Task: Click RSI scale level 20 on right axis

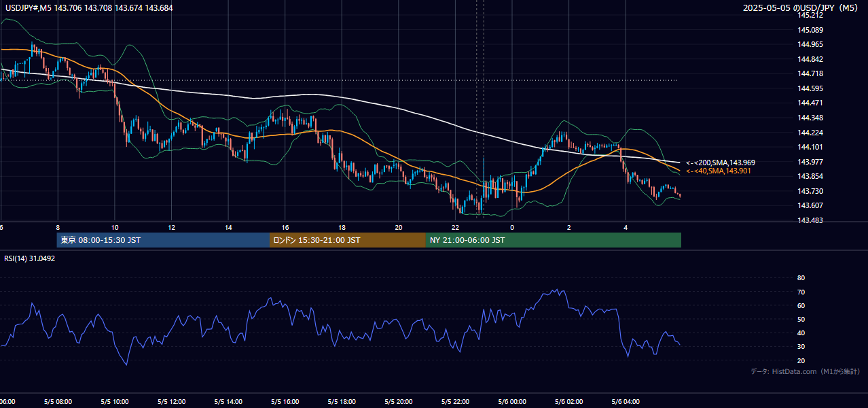Action: (801, 360)
